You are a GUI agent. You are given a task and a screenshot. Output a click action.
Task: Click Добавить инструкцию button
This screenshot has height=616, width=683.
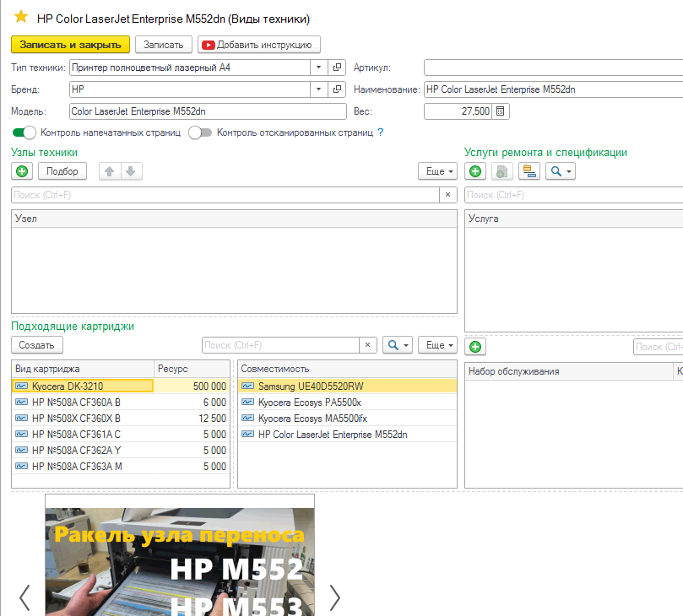(x=259, y=45)
